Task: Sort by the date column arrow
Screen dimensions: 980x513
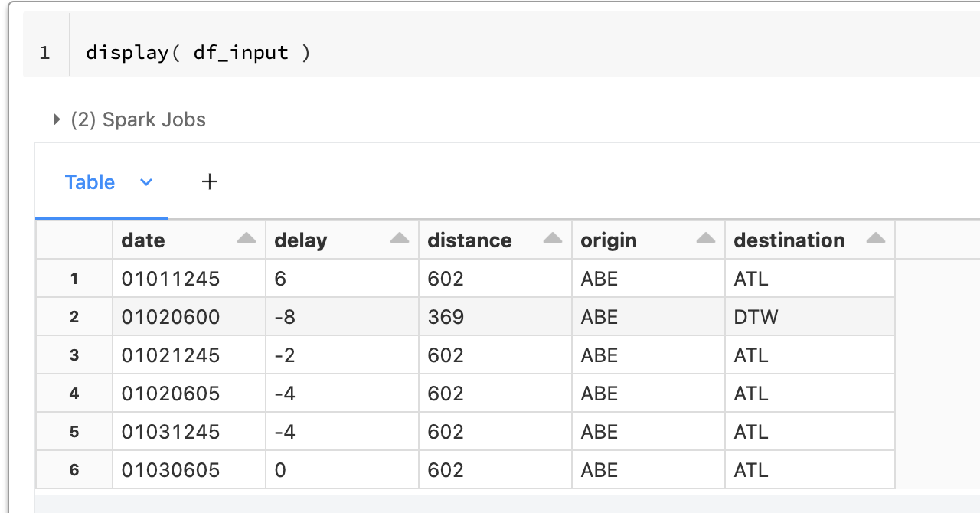Action: pyautogui.click(x=247, y=239)
